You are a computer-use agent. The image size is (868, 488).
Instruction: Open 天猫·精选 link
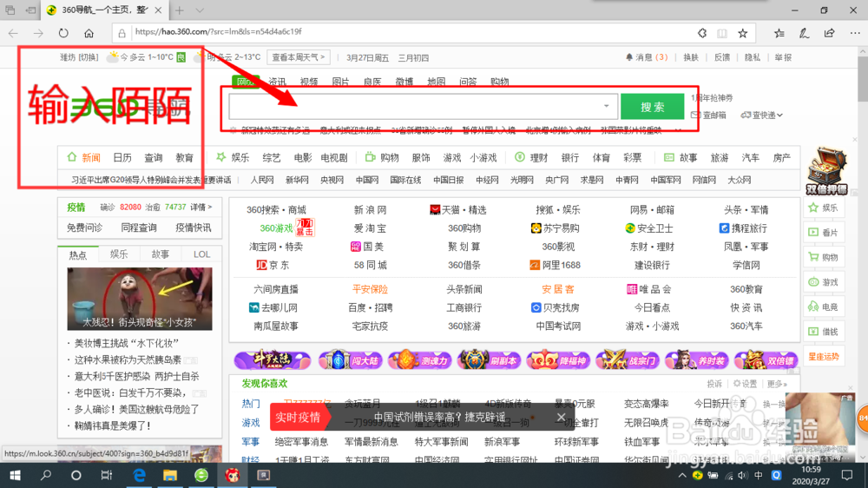tap(457, 210)
